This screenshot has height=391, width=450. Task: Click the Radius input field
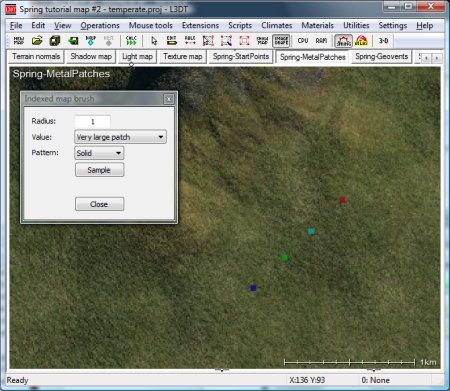coord(93,122)
